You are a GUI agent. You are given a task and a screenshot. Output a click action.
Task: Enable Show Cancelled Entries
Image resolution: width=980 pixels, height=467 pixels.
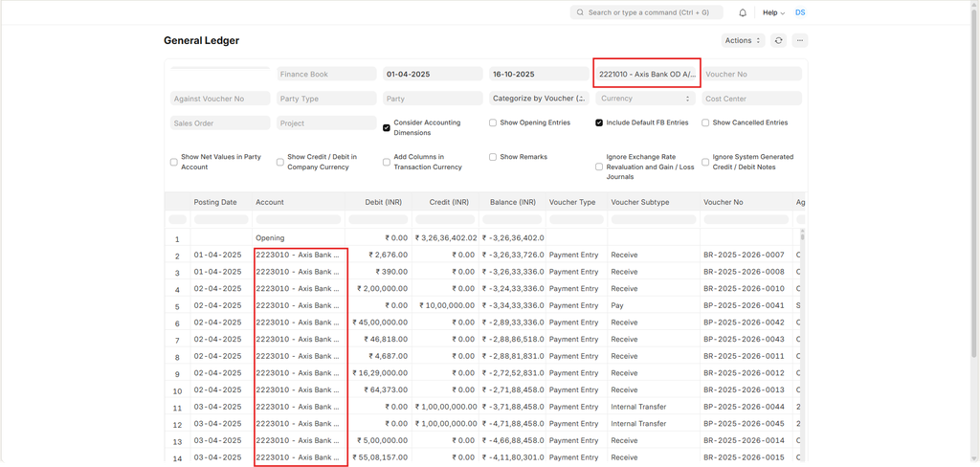coord(705,122)
